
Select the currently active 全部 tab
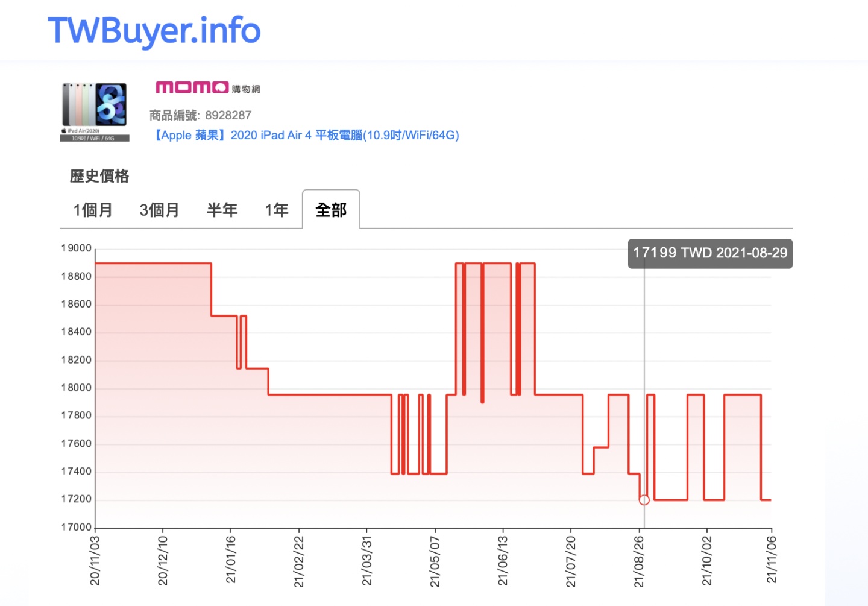[x=330, y=210]
